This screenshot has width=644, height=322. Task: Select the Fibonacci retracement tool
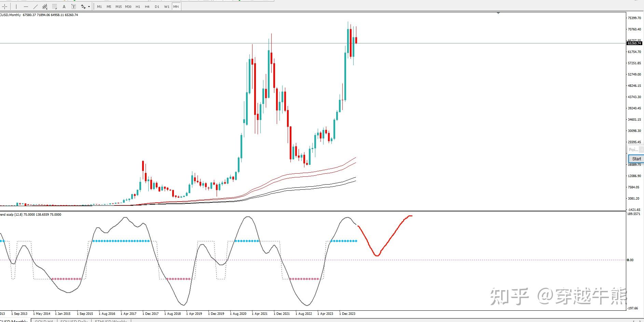[55, 6]
